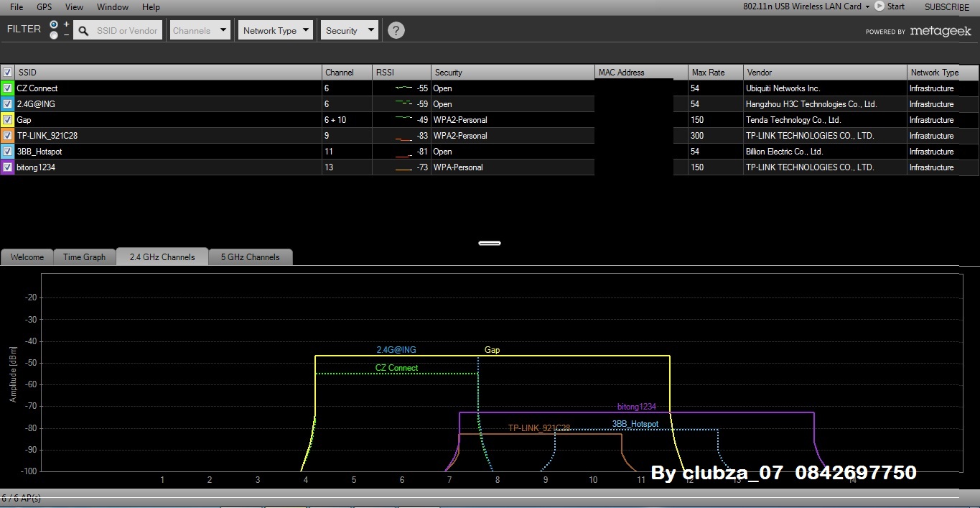Sort by the Network Type column header
The image size is (980, 508).
pyautogui.click(x=943, y=73)
